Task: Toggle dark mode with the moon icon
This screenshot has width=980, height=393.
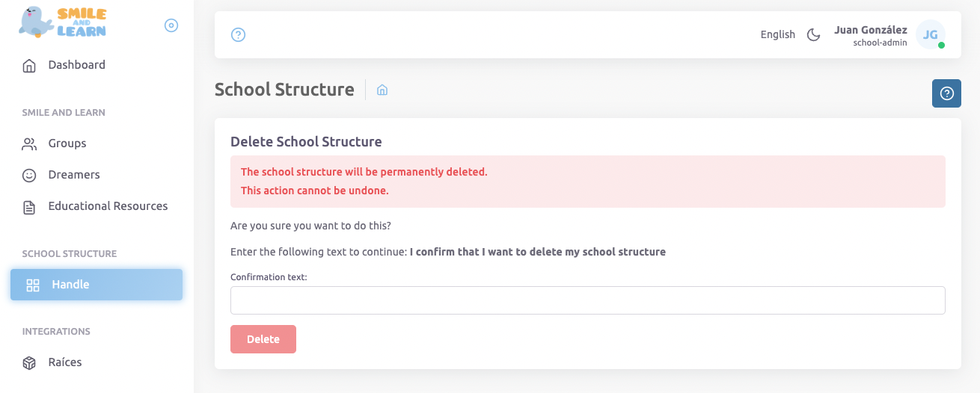Action: 813,34
